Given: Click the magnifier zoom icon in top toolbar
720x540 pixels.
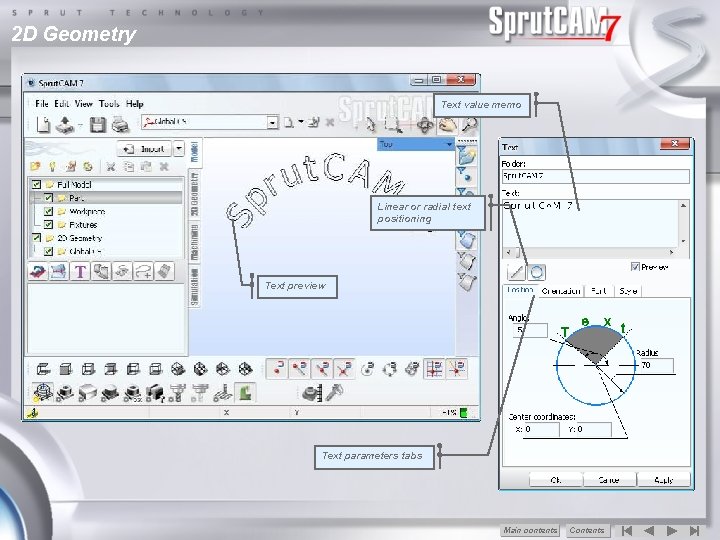Looking at the screenshot, I should point(468,124).
